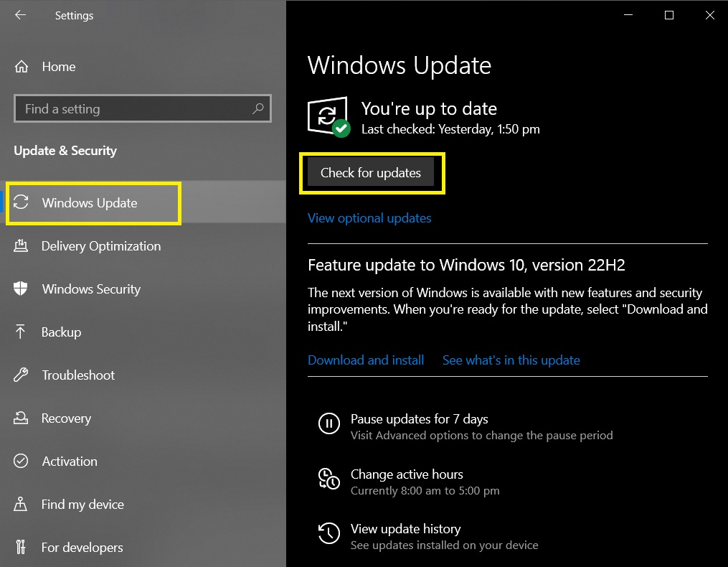Open For developers settings

pyautogui.click(x=143, y=547)
